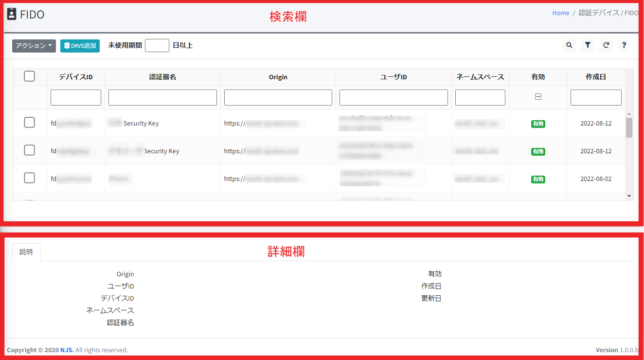
Task: Click the 未使用期間 days input field
Action: click(x=157, y=45)
